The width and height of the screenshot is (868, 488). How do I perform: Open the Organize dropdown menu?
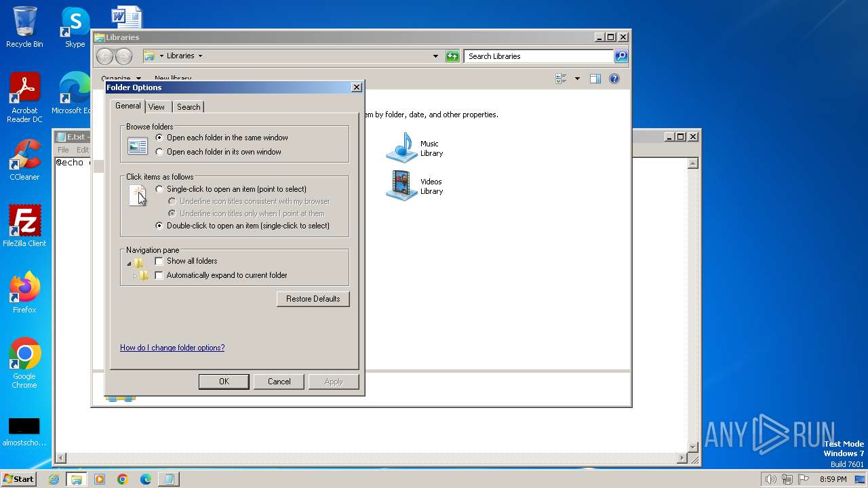pos(121,79)
